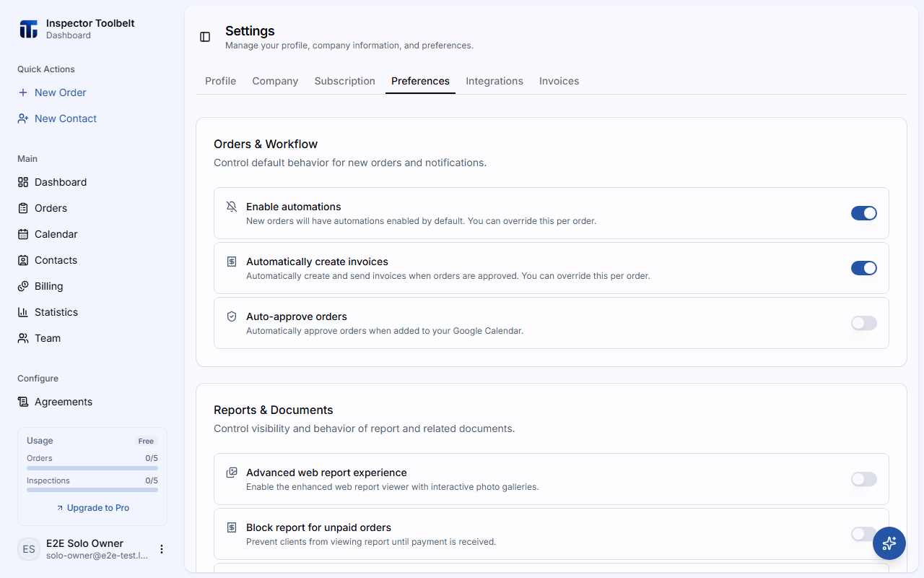Turn on Advanced web report experience switch
The width and height of the screenshot is (924, 578).
click(x=864, y=479)
